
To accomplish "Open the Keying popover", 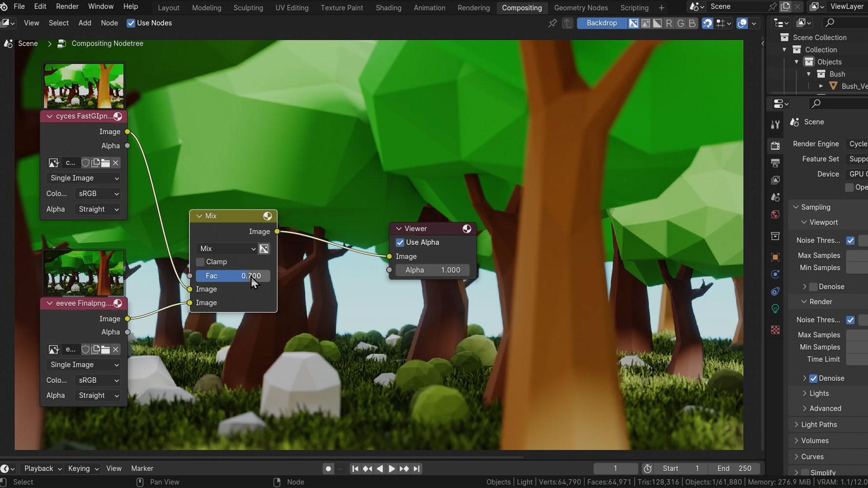I will pos(83,469).
